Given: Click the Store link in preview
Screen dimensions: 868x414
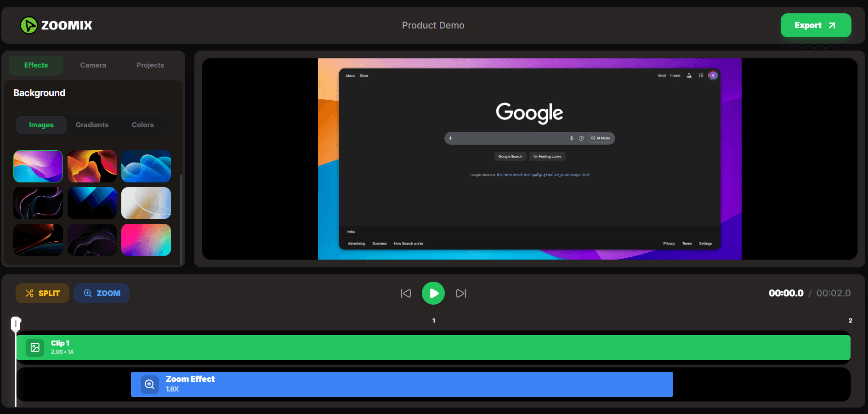Looking at the screenshot, I should point(364,76).
